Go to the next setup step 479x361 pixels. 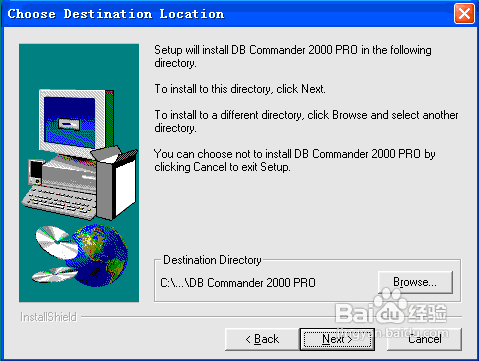[x=337, y=339]
